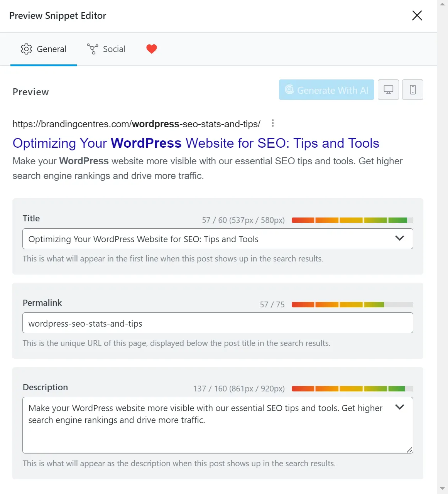
Task: Click the scroll-up arrow on the scrollbar
Action: point(441,4)
